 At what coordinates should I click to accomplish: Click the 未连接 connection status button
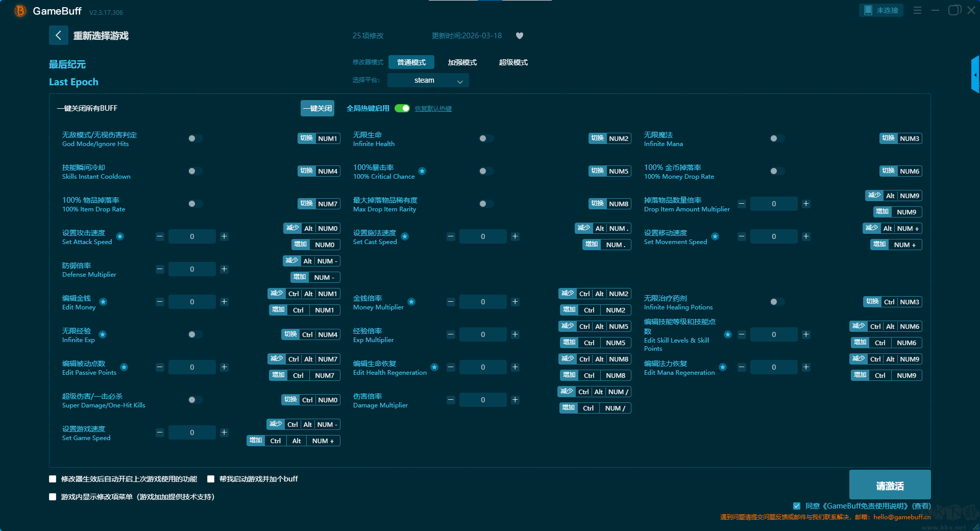(x=881, y=10)
